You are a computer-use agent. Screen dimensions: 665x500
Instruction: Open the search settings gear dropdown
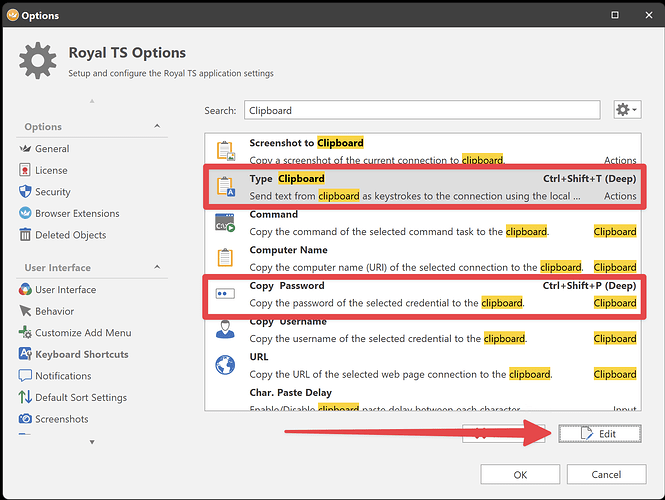(627, 110)
